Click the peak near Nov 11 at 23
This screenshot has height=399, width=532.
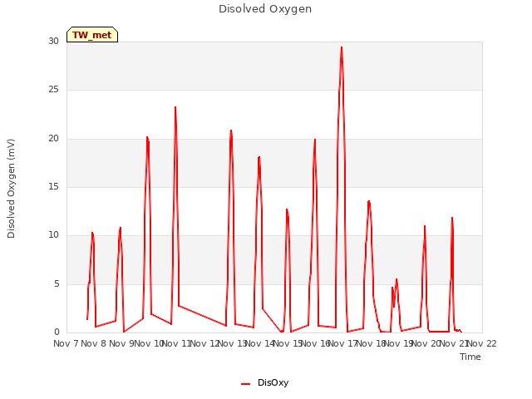(x=175, y=108)
